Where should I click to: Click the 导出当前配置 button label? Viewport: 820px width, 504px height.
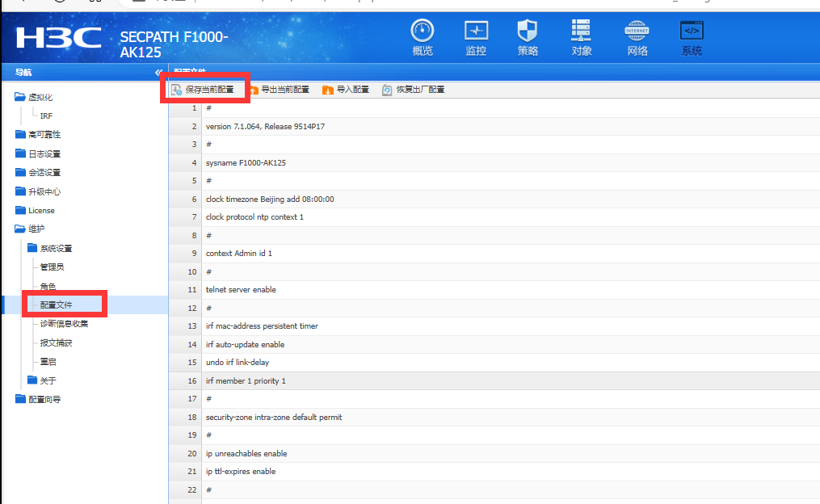tap(285, 90)
